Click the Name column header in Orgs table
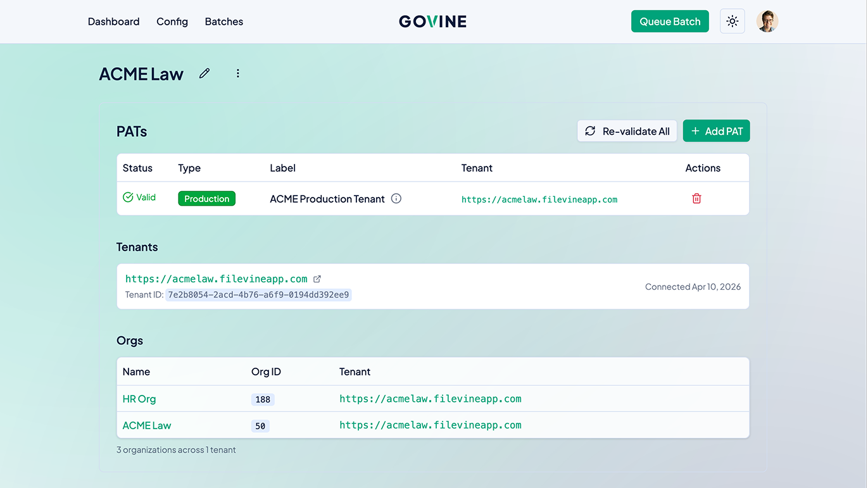 136,372
